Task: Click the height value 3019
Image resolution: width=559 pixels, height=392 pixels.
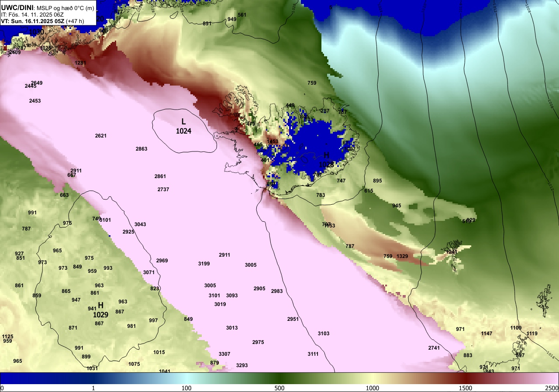Action: click(220, 304)
